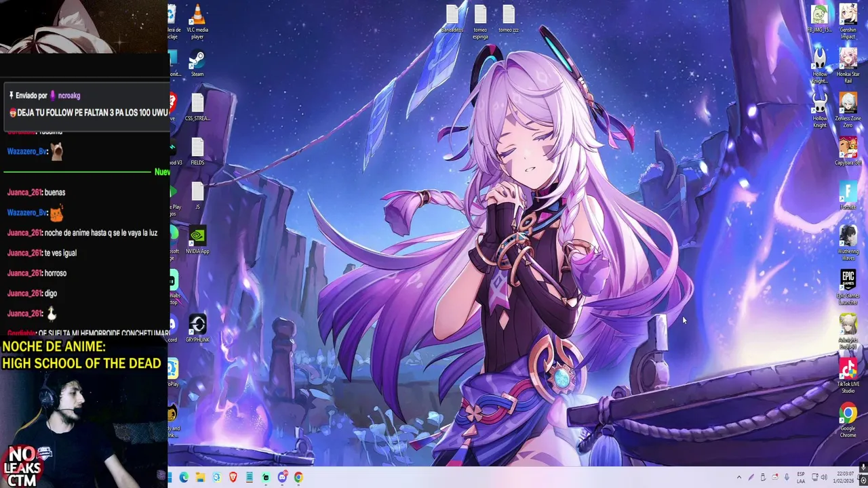The image size is (868, 488).
Task: Select the JS file on the desktop
Action: point(197,197)
